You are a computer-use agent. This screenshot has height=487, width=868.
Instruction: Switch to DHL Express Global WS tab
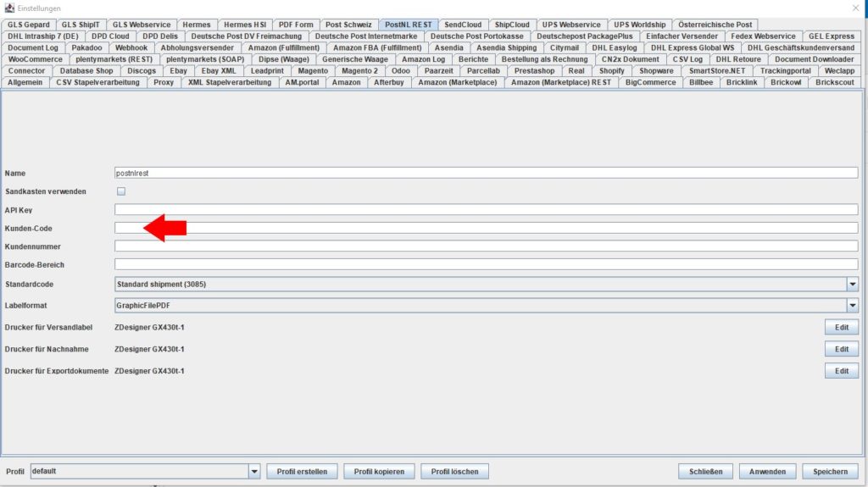tap(693, 47)
